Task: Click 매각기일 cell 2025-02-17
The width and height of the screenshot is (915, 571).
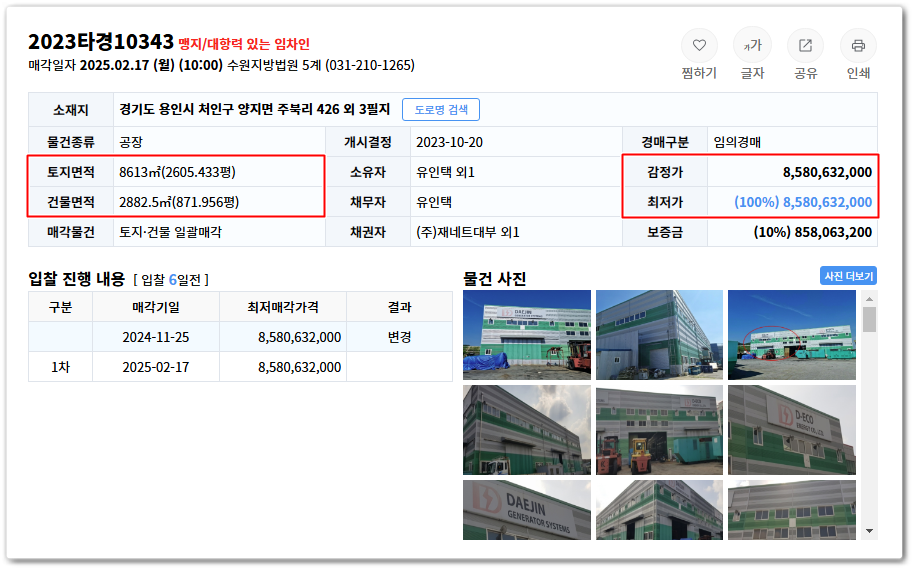Action: (156, 367)
